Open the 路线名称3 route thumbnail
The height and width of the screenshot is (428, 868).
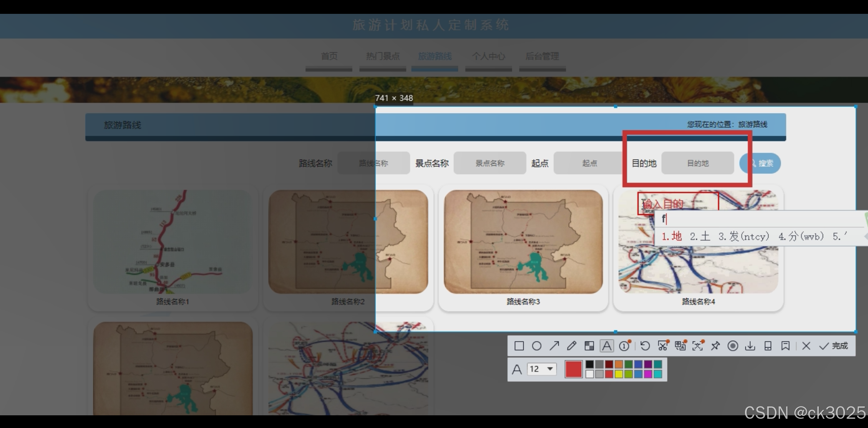coord(523,242)
